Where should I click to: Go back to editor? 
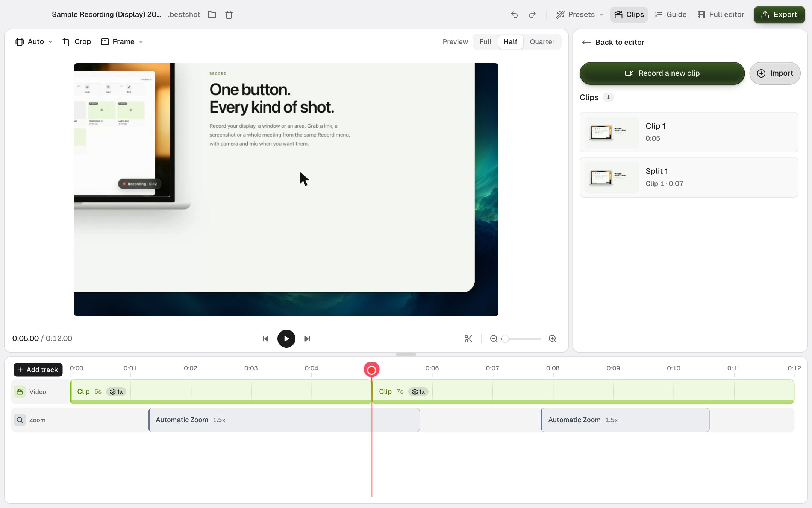click(x=613, y=42)
